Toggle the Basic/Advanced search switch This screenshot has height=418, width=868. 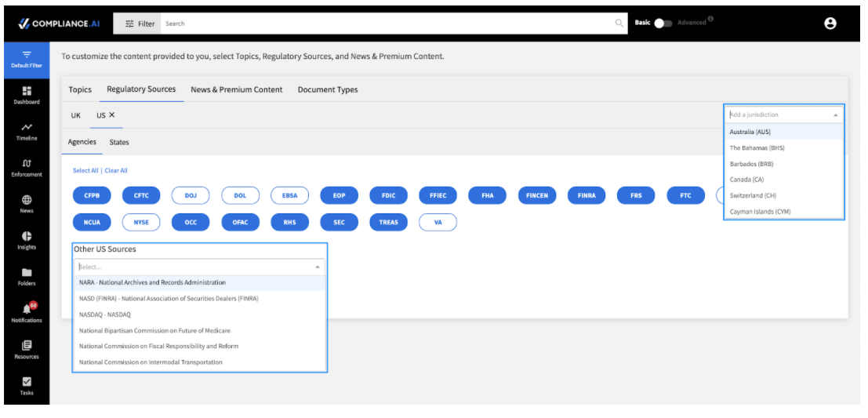663,24
